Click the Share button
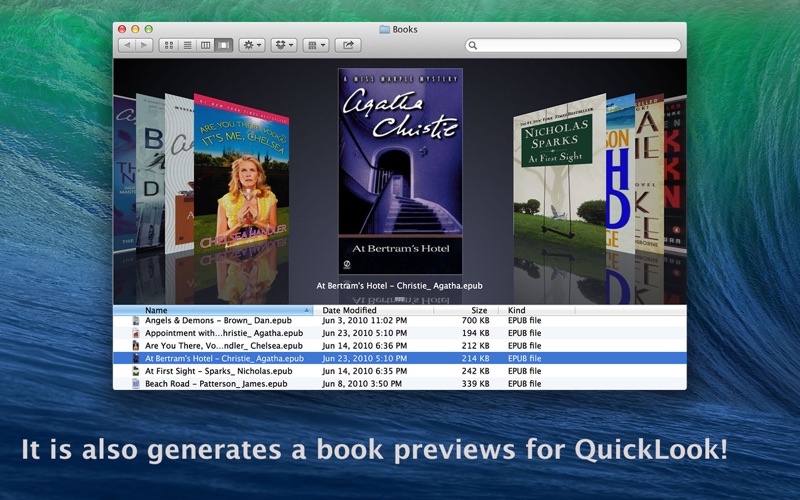This screenshot has height=500, width=800. (x=348, y=45)
